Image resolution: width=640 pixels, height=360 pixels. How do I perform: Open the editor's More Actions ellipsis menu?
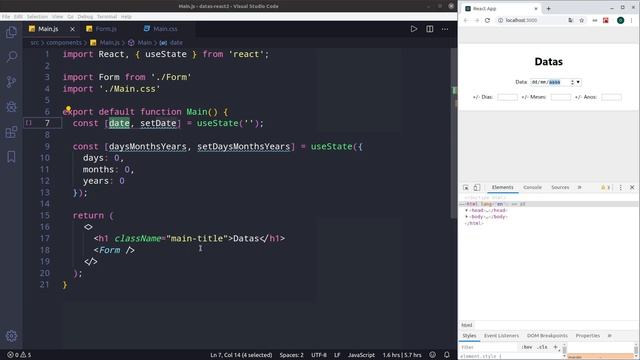(x=445, y=29)
